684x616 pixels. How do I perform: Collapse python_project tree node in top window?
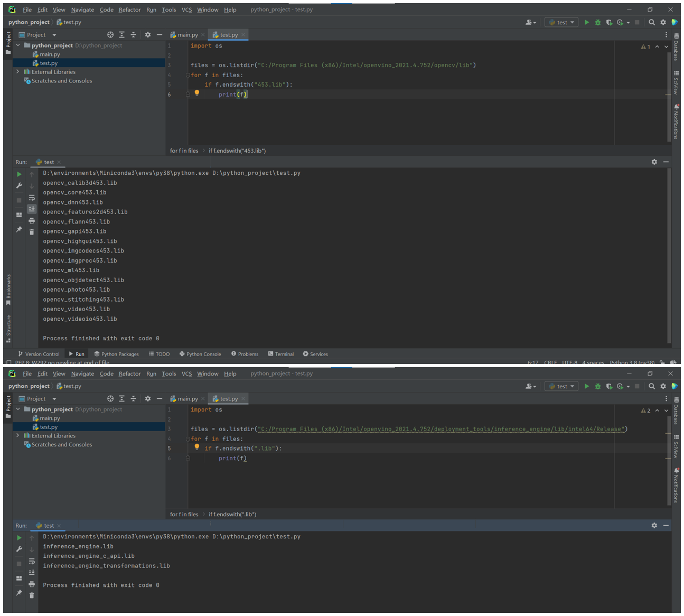tap(18, 45)
